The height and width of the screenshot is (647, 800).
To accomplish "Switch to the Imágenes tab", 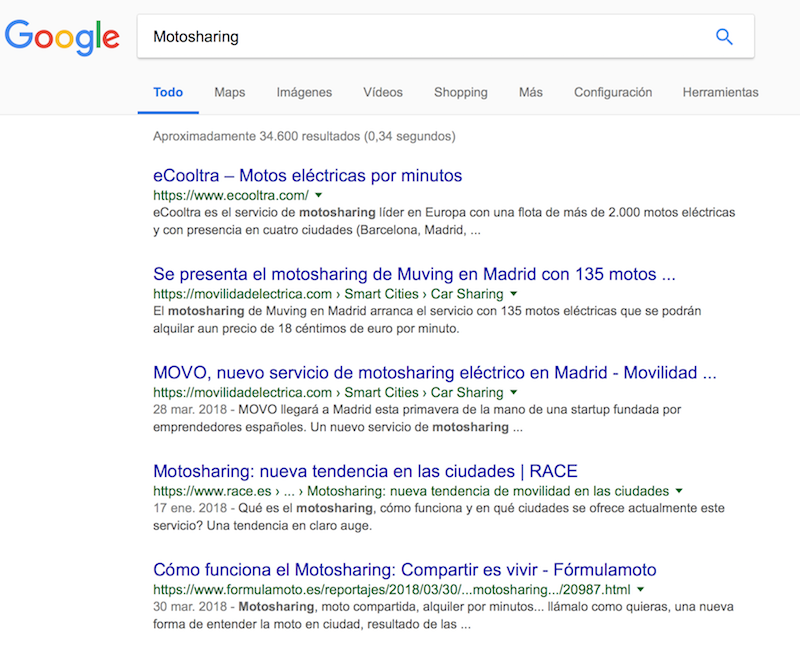I will click(303, 92).
